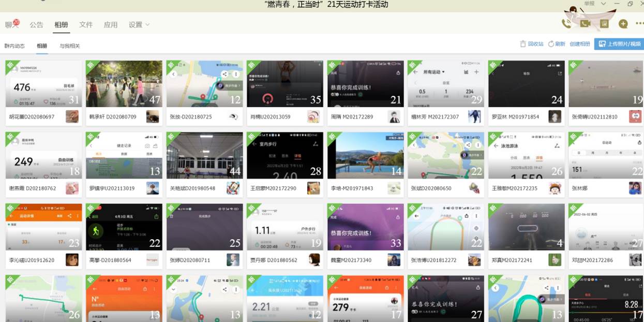The width and height of the screenshot is (644, 322).
Task: Refresh the album list with 刷新
Action: click(x=557, y=44)
